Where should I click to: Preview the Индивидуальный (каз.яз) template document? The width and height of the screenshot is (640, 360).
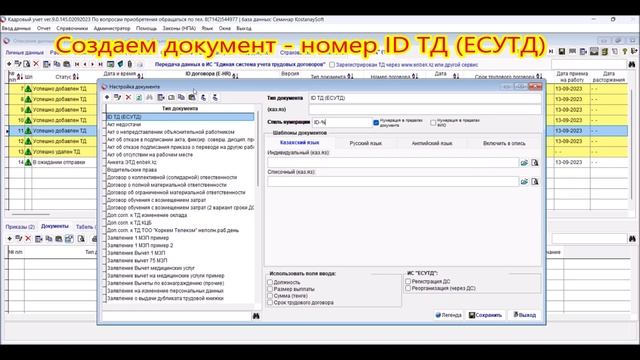[535, 162]
